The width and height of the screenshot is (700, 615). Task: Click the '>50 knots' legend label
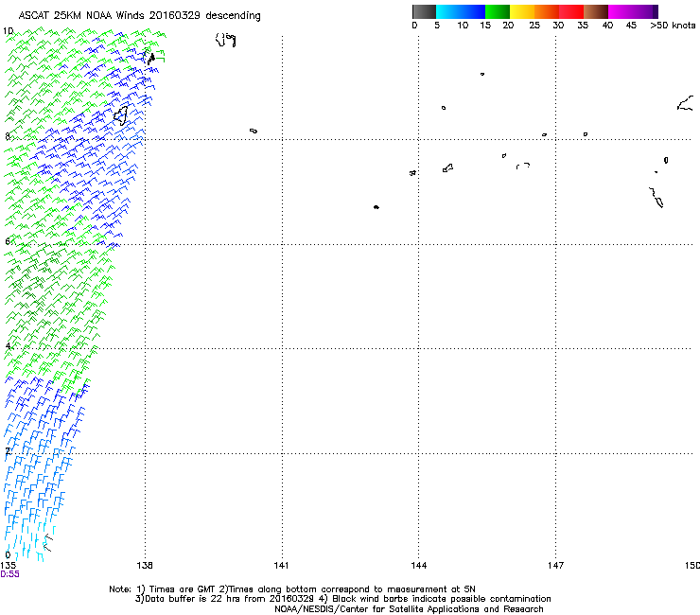673,26
